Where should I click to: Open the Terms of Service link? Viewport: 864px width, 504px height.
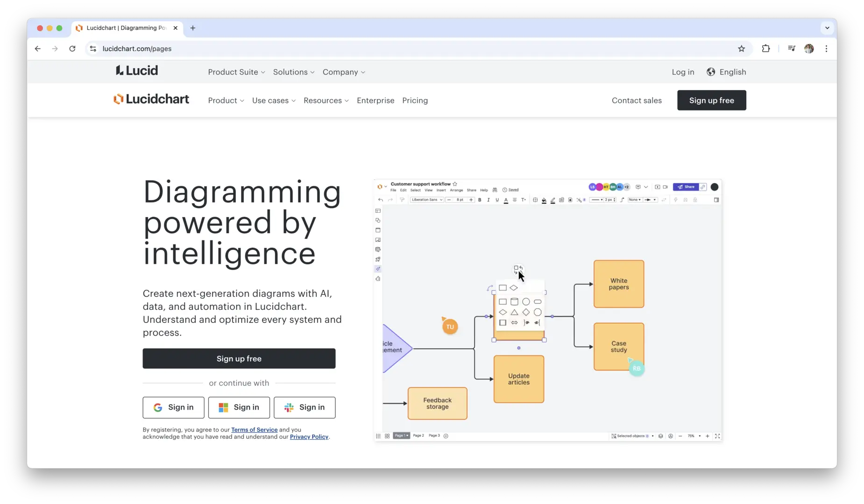pyautogui.click(x=254, y=430)
